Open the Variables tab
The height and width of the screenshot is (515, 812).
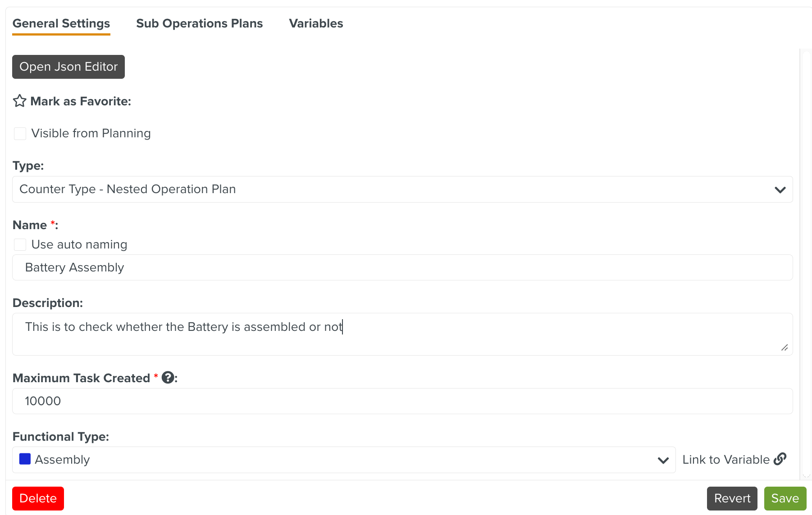tap(316, 23)
